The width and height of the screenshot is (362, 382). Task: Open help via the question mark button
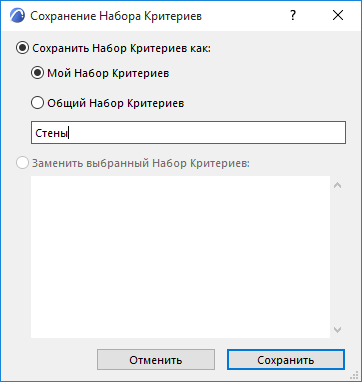(293, 15)
